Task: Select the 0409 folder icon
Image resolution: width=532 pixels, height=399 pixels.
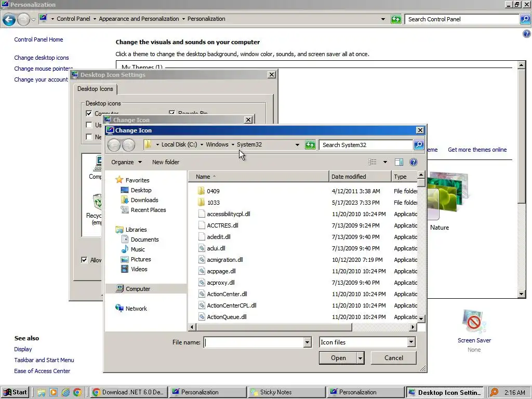Action: (201, 191)
